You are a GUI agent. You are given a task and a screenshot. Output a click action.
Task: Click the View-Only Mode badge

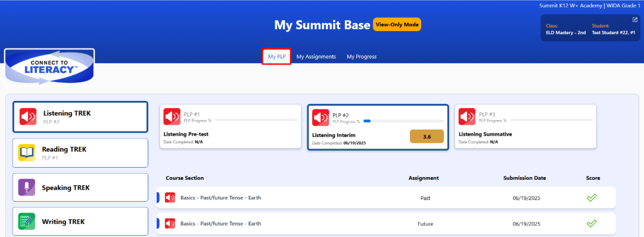click(397, 24)
